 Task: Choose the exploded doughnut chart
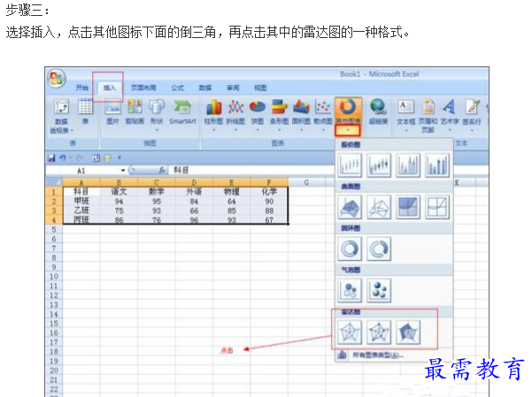pyautogui.click(x=379, y=248)
